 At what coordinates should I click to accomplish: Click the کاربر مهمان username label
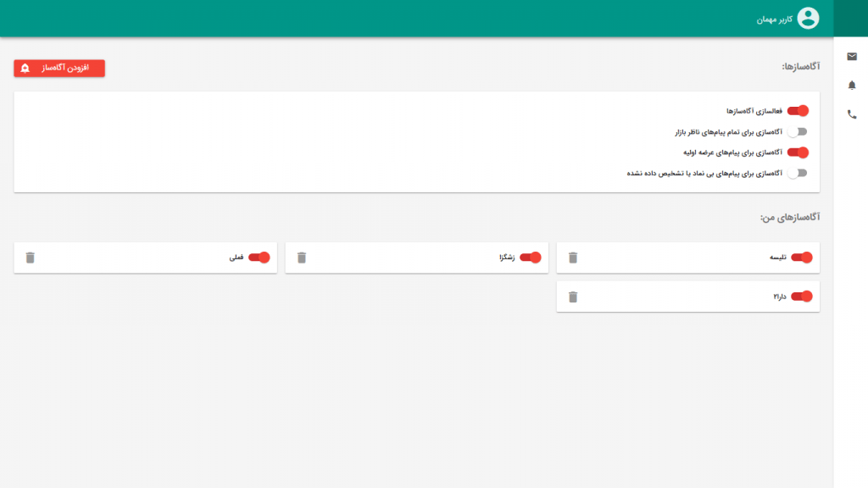(x=774, y=19)
